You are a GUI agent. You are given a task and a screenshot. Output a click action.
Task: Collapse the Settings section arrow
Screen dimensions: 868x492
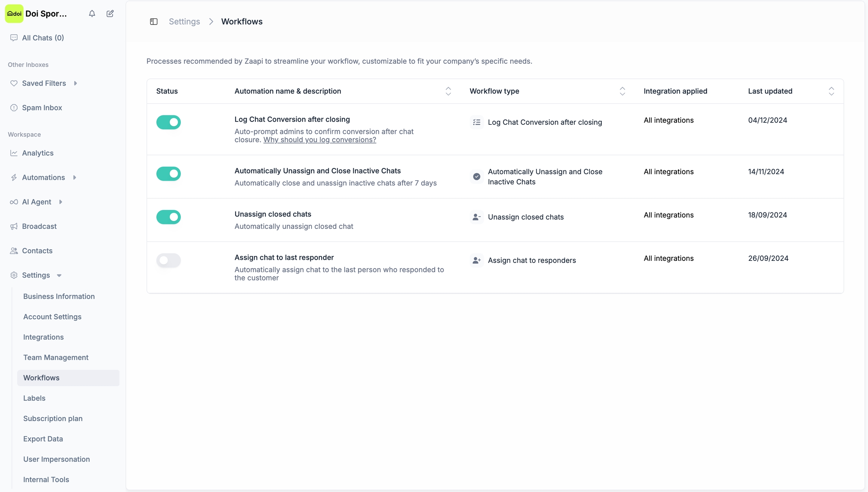click(x=59, y=276)
